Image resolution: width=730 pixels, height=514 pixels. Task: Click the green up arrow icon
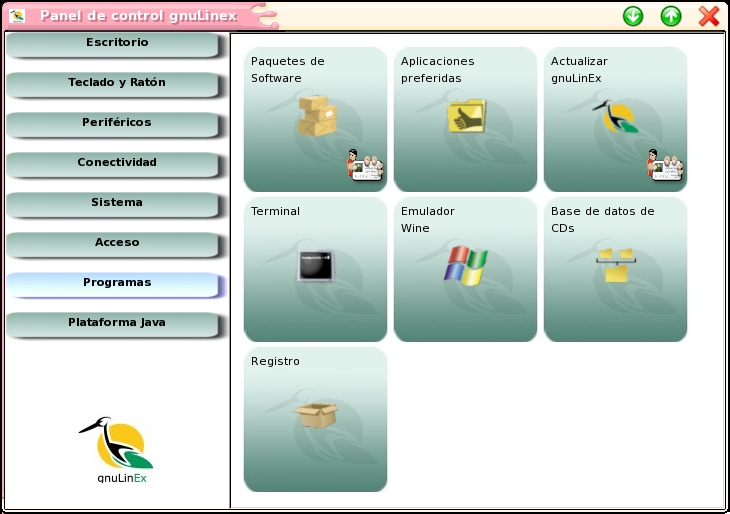point(671,16)
